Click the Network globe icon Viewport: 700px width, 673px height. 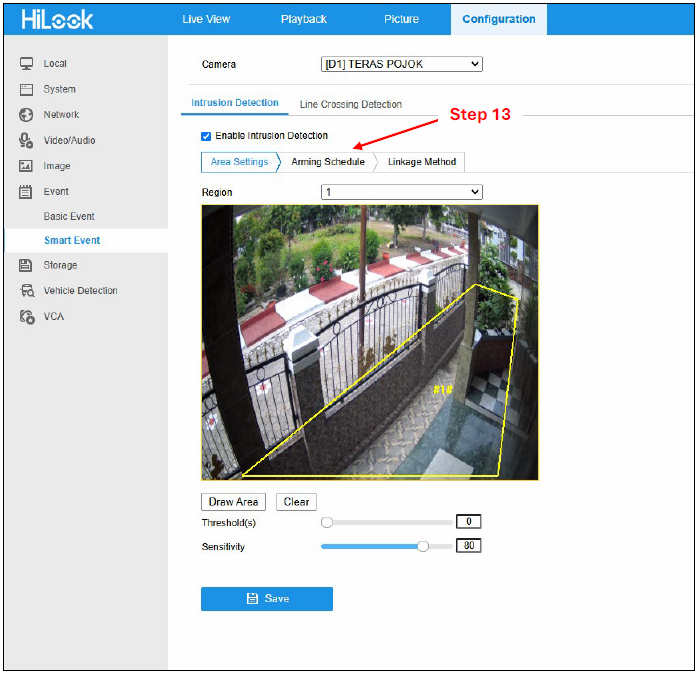[26, 115]
